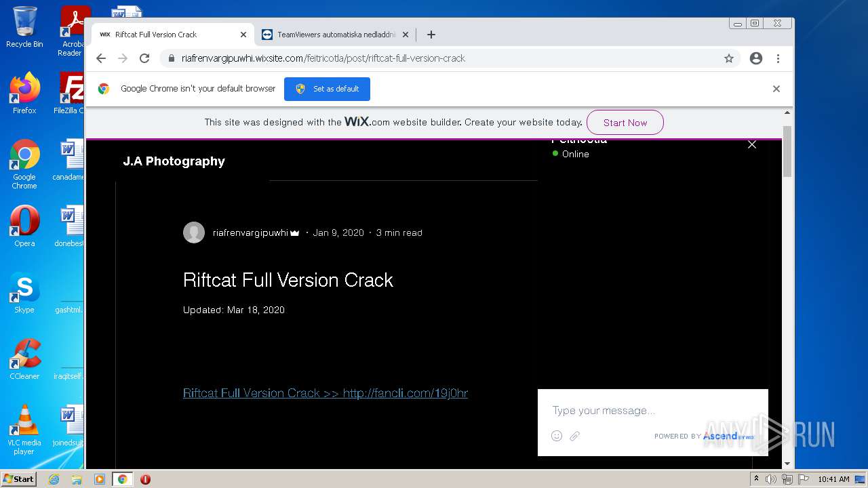Click the page's vertical scrollbar thumb
Image resolution: width=868 pixels, height=488 pixels.
pyautogui.click(x=787, y=151)
